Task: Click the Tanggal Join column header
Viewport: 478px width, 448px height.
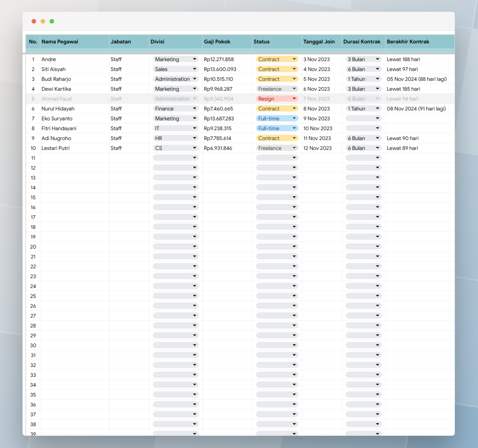Action: [322, 42]
